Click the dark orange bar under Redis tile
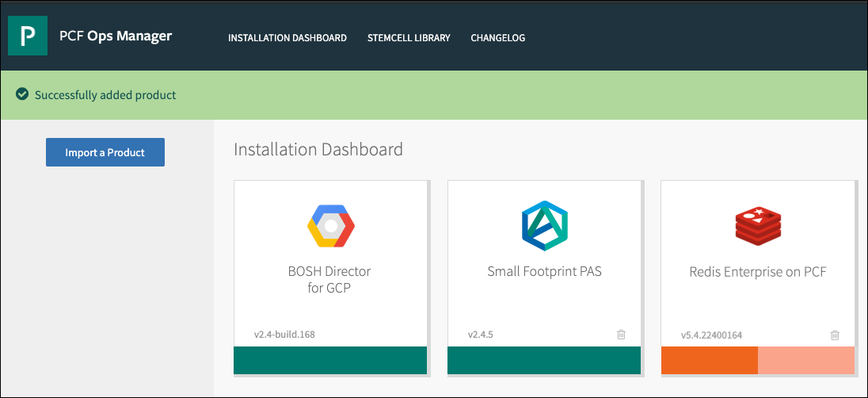 [x=709, y=360]
